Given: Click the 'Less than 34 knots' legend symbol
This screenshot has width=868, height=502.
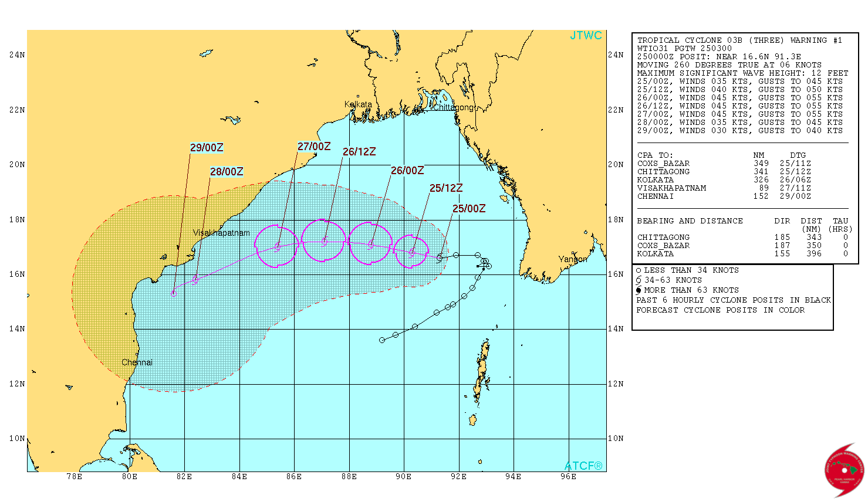Looking at the screenshot, I should (x=639, y=270).
